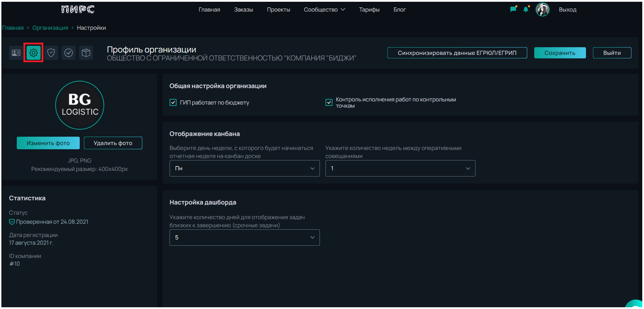The image size is (644, 309).
Task: Expand the urgent tasks days dropdown
Action: (x=244, y=238)
